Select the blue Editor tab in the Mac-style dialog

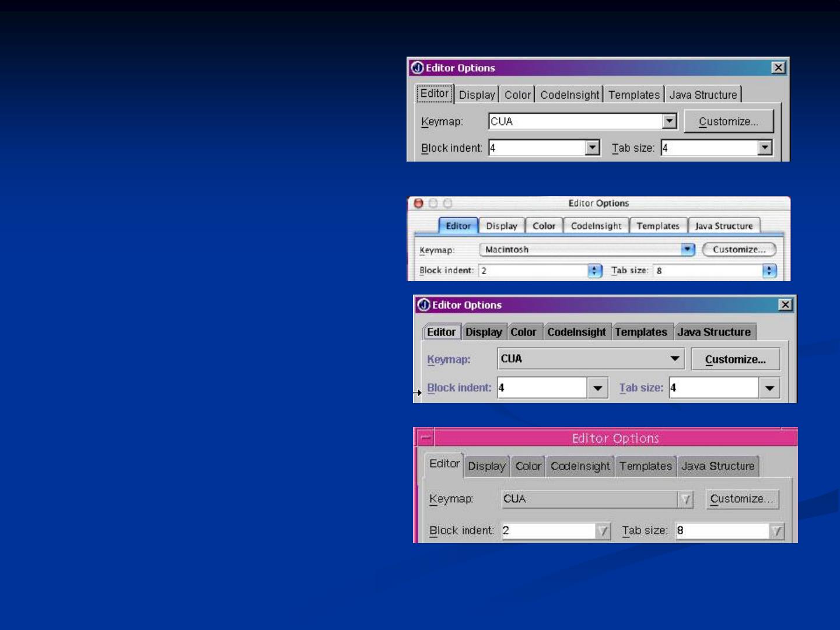[458, 226]
